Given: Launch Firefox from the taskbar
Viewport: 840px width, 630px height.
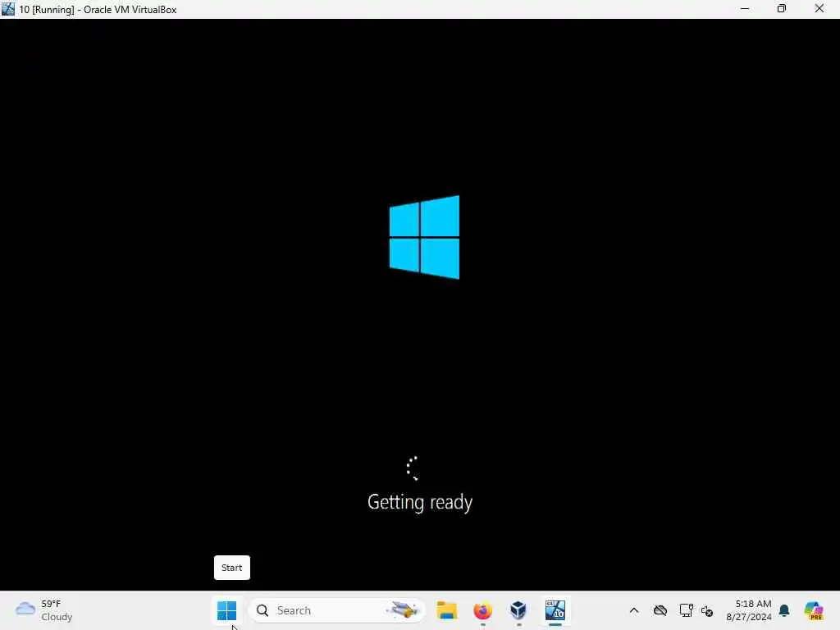Looking at the screenshot, I should click(x=482, y=610).
